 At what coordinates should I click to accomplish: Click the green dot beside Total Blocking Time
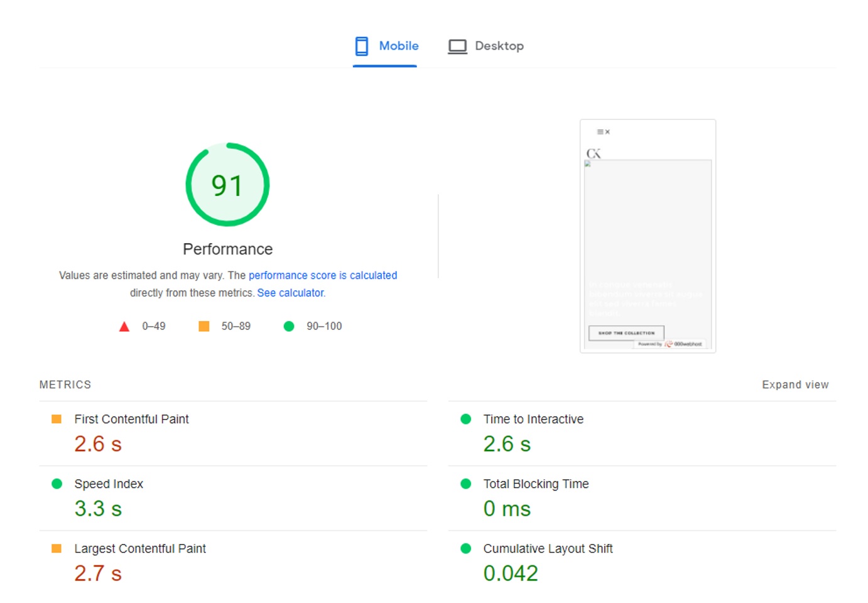466,484
